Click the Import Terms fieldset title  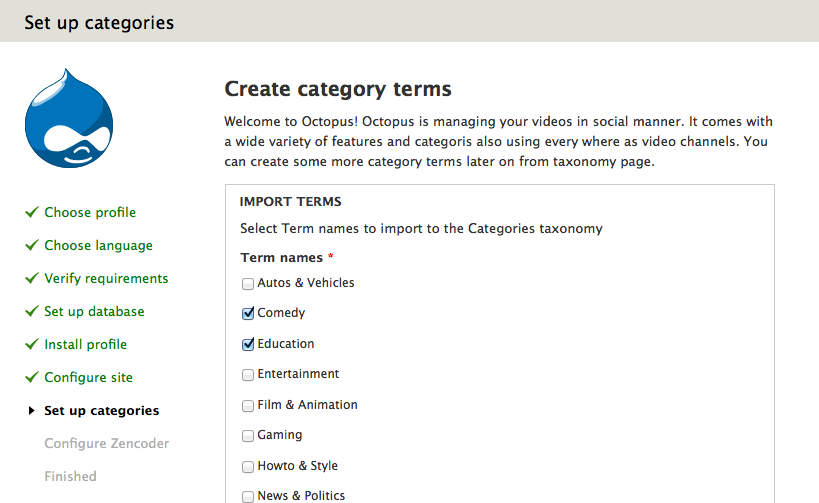(x=290, y=201)
